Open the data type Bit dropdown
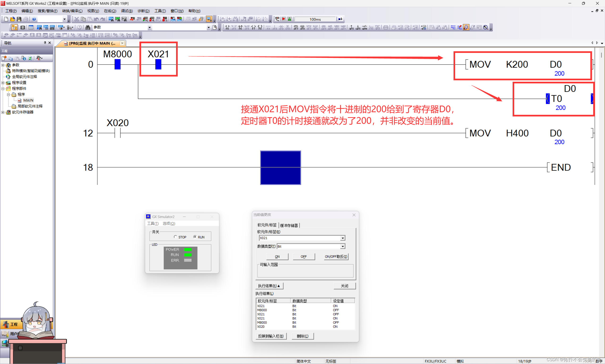 click(x=342, y=246)
